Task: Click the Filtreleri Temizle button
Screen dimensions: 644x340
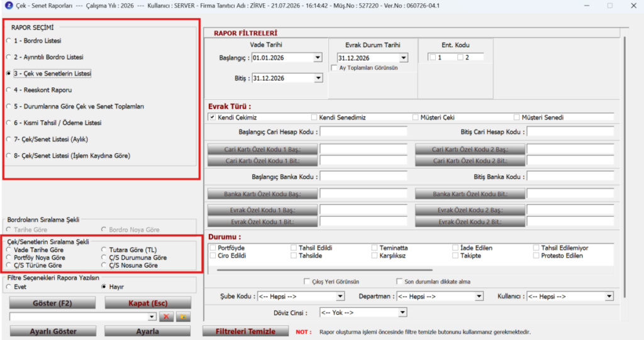Action: [246, 331]
